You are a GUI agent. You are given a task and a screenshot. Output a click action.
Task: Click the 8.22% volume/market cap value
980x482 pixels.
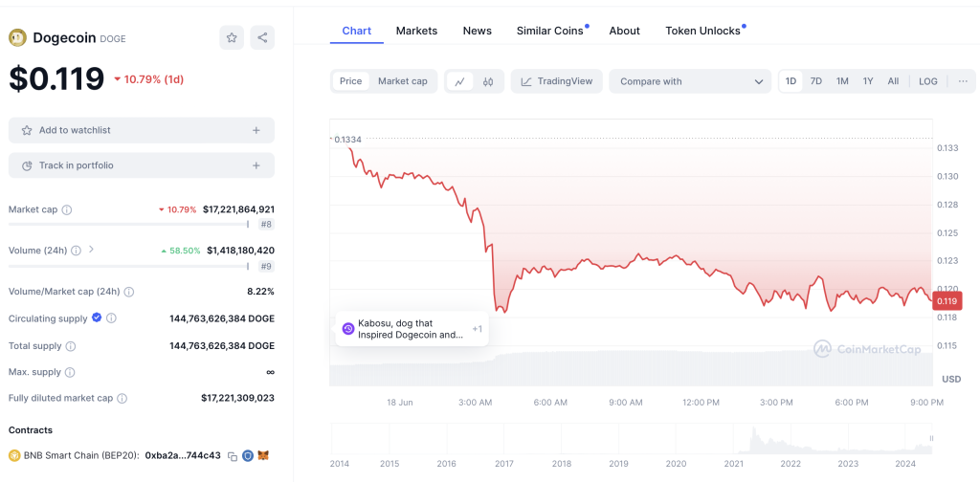point(260,292)
